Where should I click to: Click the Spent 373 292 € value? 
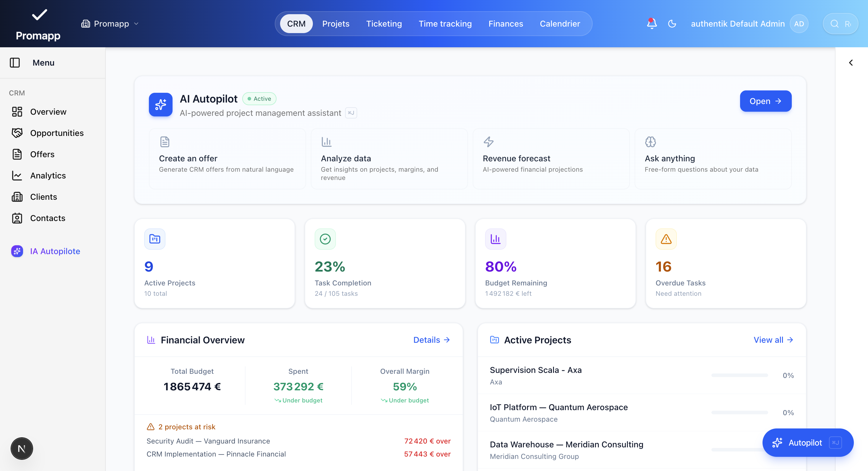[298, 386]
